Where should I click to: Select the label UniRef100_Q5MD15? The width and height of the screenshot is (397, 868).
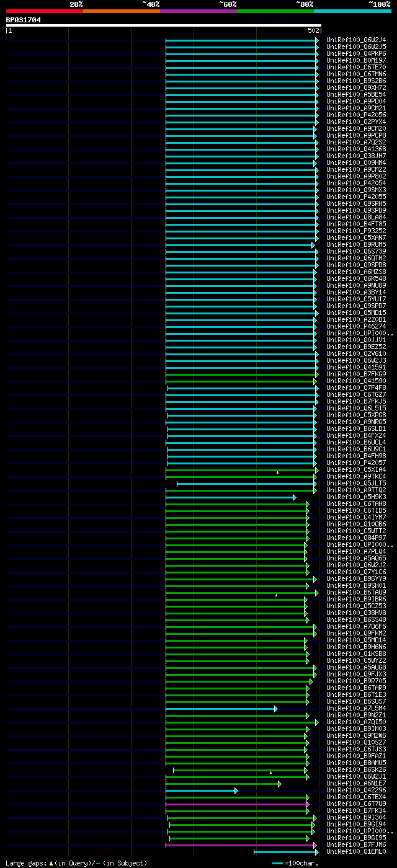point(356,312)
